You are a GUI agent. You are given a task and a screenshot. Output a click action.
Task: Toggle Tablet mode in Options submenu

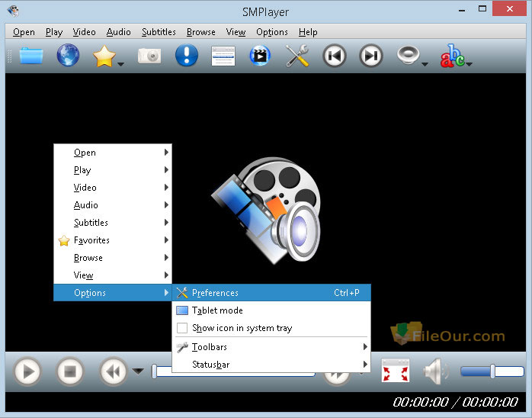[x=271, y=310]
